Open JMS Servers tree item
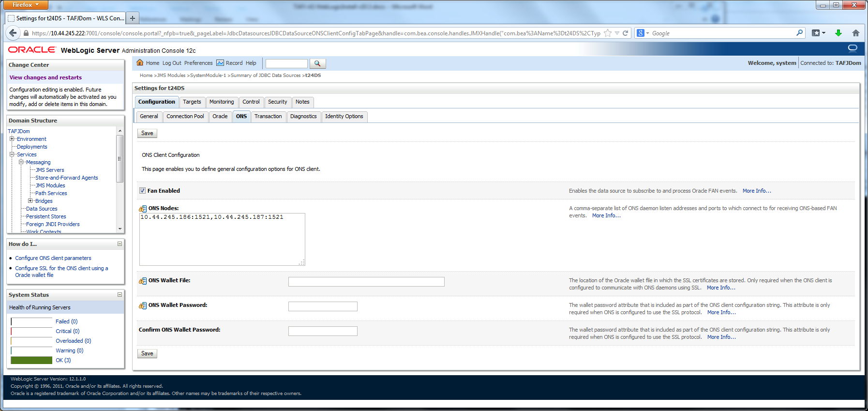This screenshot has height=411, width=868. point(50,170)
